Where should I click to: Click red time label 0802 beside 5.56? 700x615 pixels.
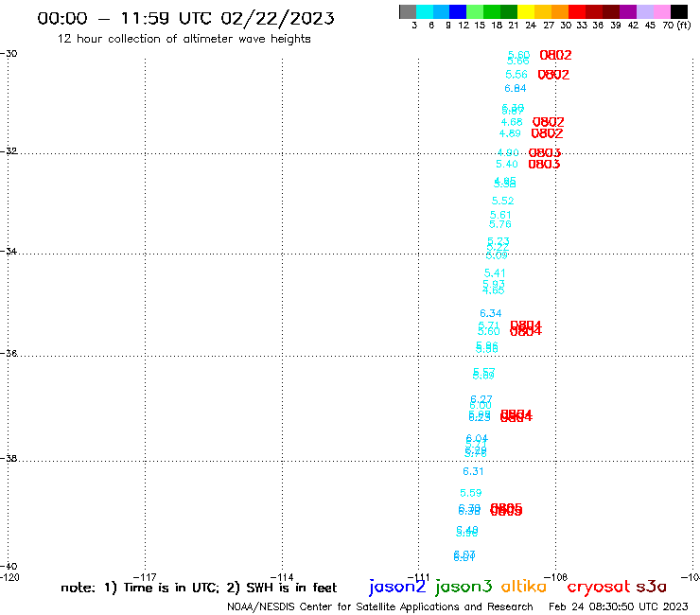tap(553, 75)
